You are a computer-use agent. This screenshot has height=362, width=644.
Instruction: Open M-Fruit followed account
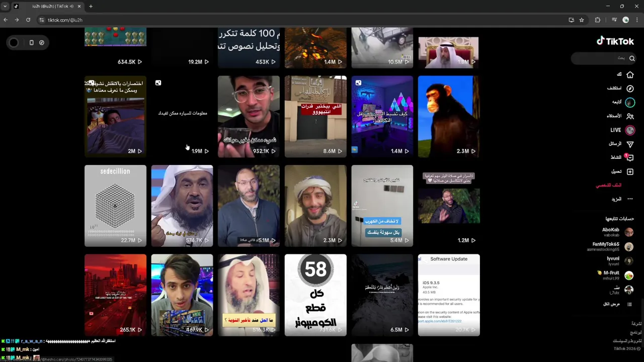coord(615,275)
